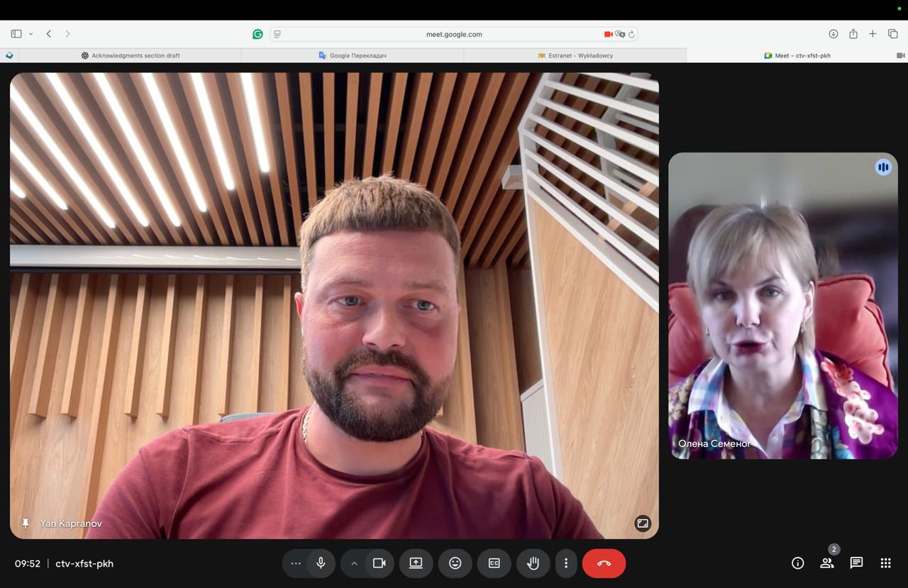
Task: Click the Safari back button
Action: 49,34
